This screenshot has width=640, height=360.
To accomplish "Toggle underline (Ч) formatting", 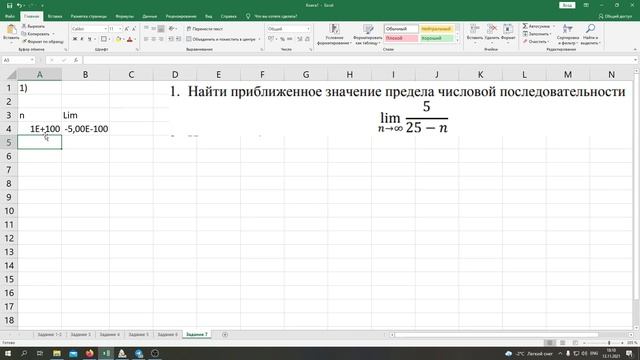I will click(x=89, y=39).
